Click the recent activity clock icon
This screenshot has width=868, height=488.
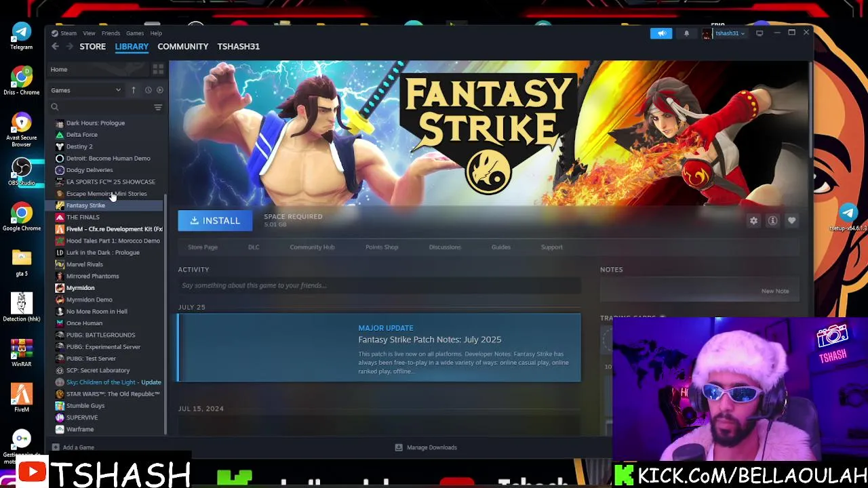[148, 90]
